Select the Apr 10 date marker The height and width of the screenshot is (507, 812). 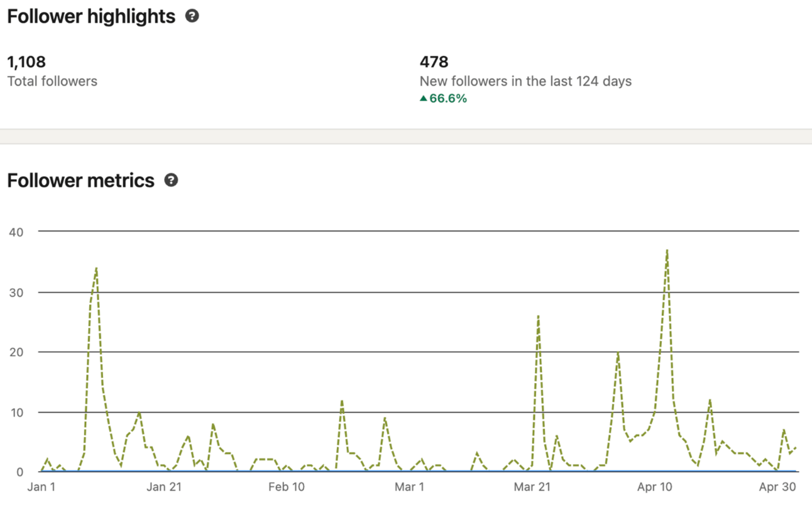pyautogui.click(x=655, y=487)
